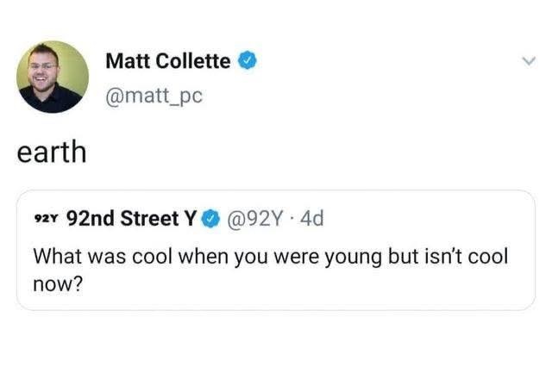Click the verified badge beside Matt Collette
The image size is (552, 392).
click(246, 61)
